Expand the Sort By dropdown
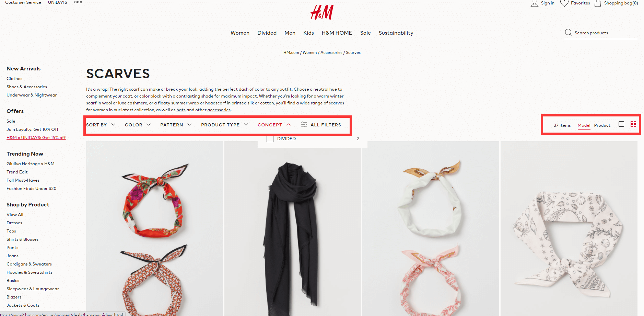This screenshot has width=644, height=316. pyautogui.click(x=101, y=125)
